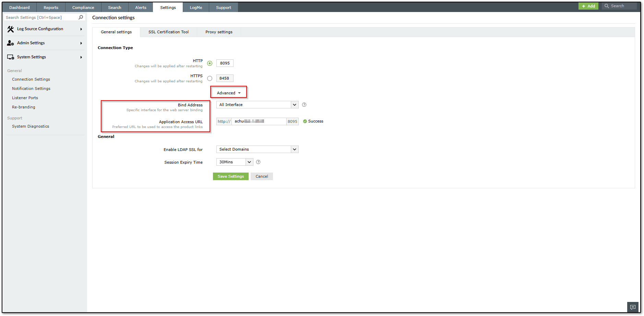Viewport: 644px width, 316px height.
Task: Switch to the Proxy settings tab
Action: tap(219, 32)
